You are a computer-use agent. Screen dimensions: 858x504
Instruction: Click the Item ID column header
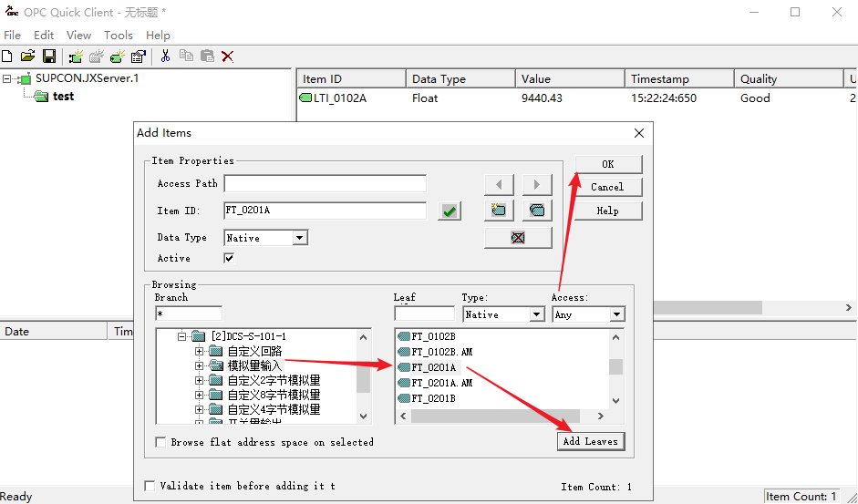coord(351,78)
